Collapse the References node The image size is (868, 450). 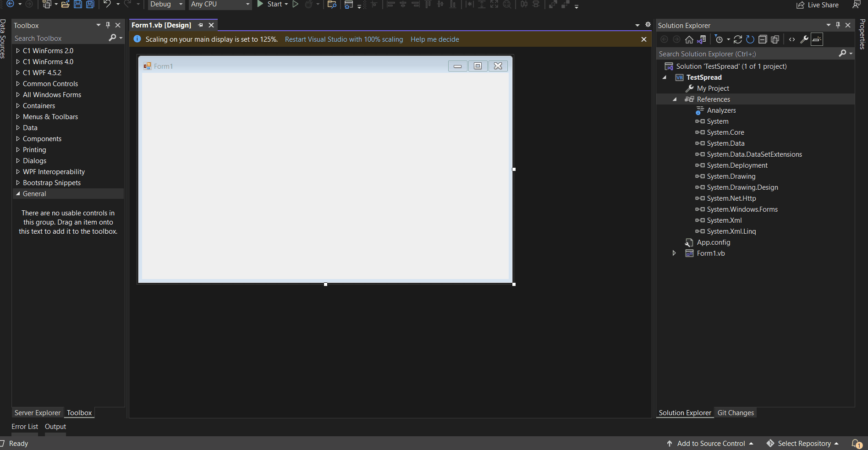[675, 99]
